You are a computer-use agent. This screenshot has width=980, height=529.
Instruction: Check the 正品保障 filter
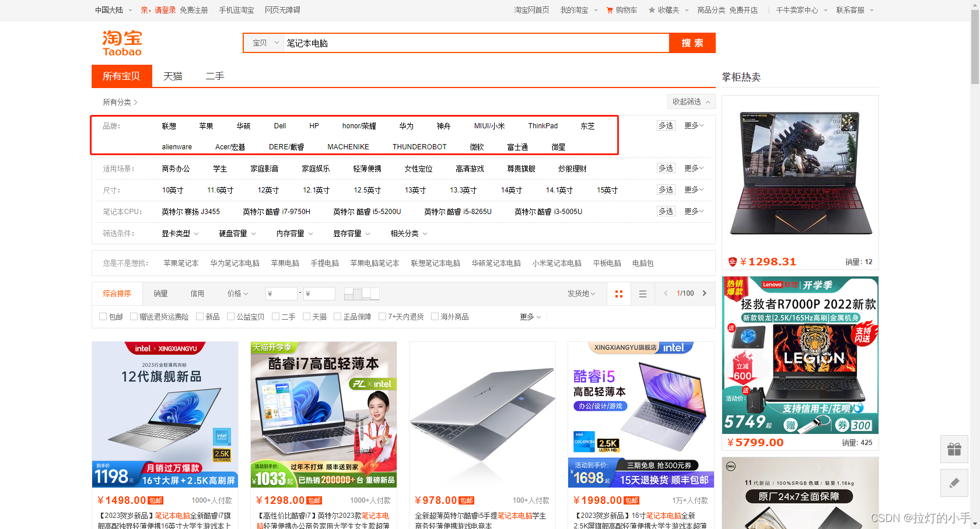[x=338, y=317]
